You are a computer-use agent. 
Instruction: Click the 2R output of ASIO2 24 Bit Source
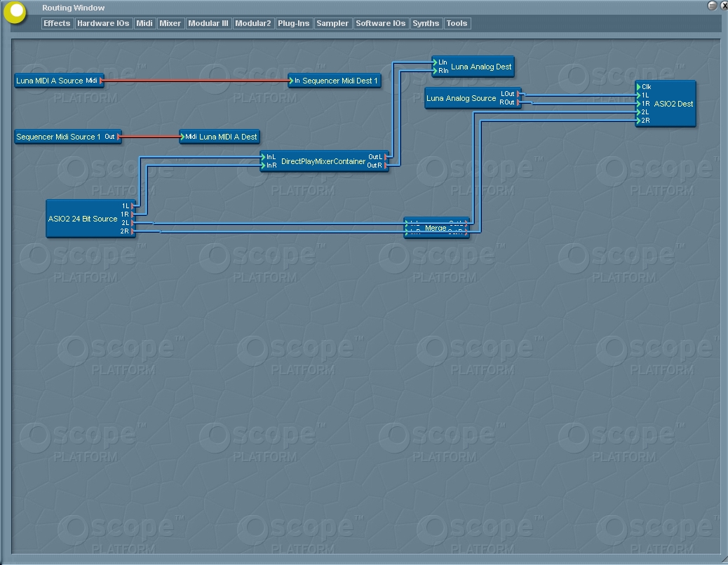pos(133,231)
